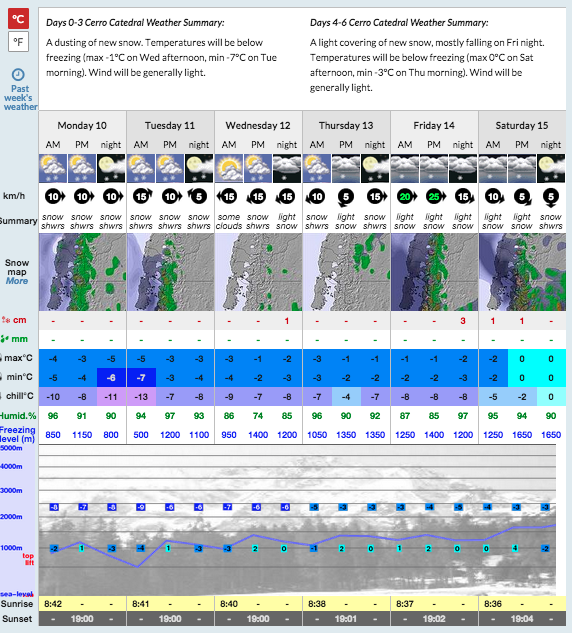Select the Thursday 13 day header
This screenshot has height=633, width=572.
346,126
